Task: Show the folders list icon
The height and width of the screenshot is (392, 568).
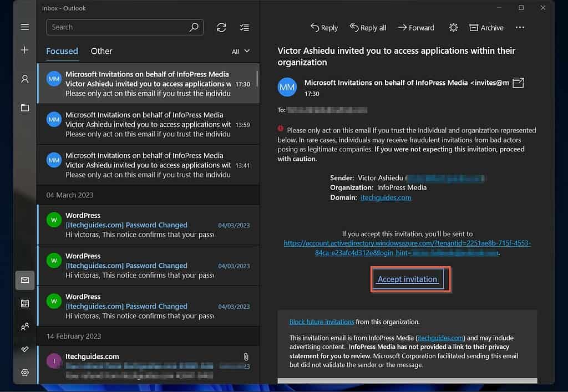Action: [24, 108]
